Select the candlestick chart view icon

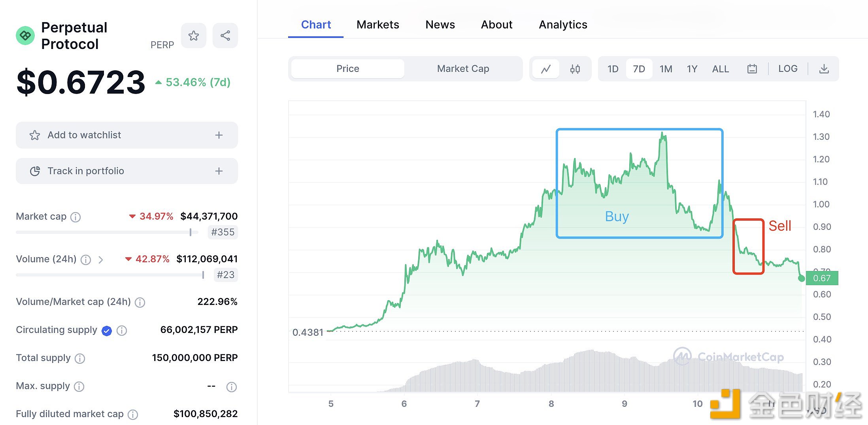[575, 69]
